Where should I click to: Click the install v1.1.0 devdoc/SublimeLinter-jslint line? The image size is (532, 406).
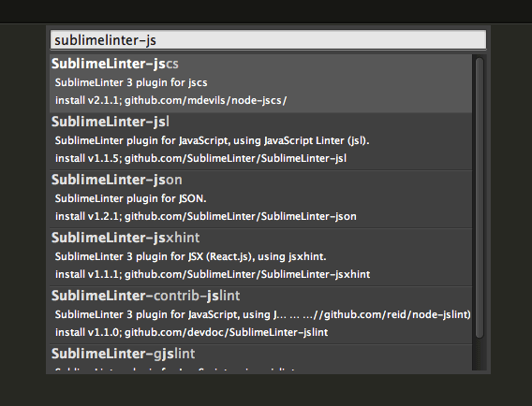click(191, 332)
